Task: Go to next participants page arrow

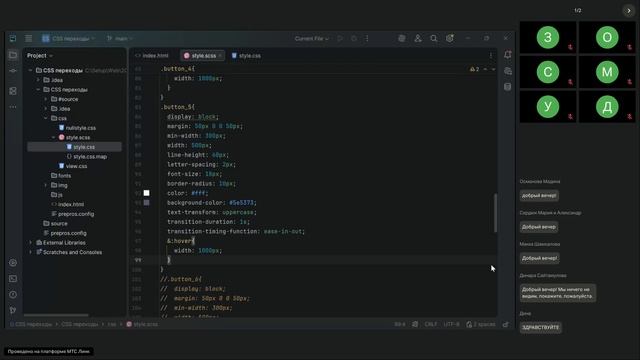Action: (629, 11)
